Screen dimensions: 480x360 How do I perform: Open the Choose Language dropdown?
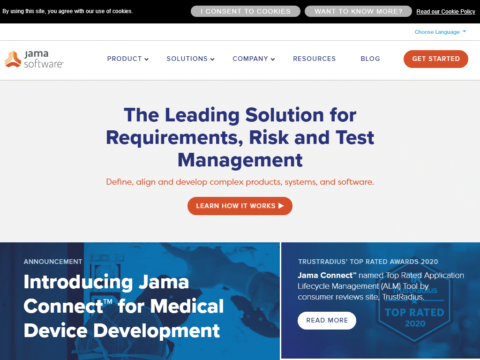440,32
